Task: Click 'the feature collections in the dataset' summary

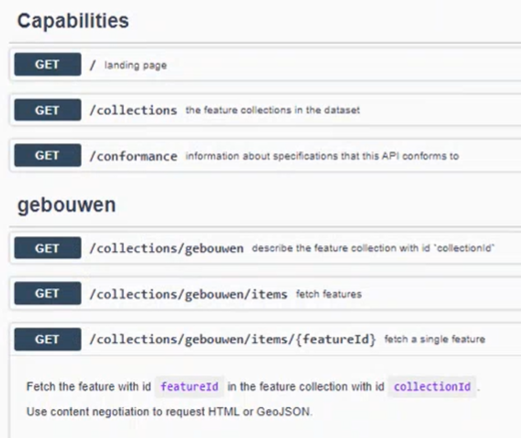Action: (273, 110)
